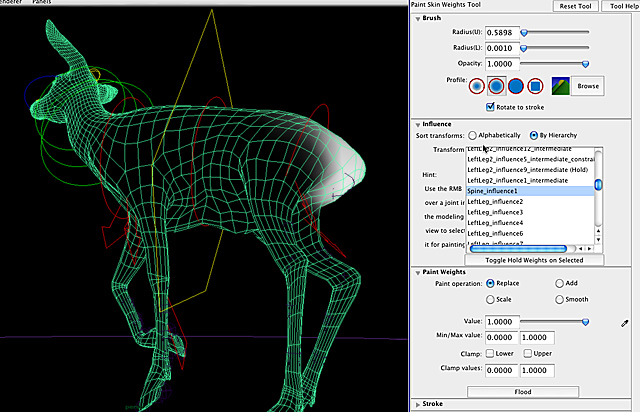The height and width of the screenshot is (412, 640).
Task: Flood the mesh with the current weight
Action: point(522,392)
